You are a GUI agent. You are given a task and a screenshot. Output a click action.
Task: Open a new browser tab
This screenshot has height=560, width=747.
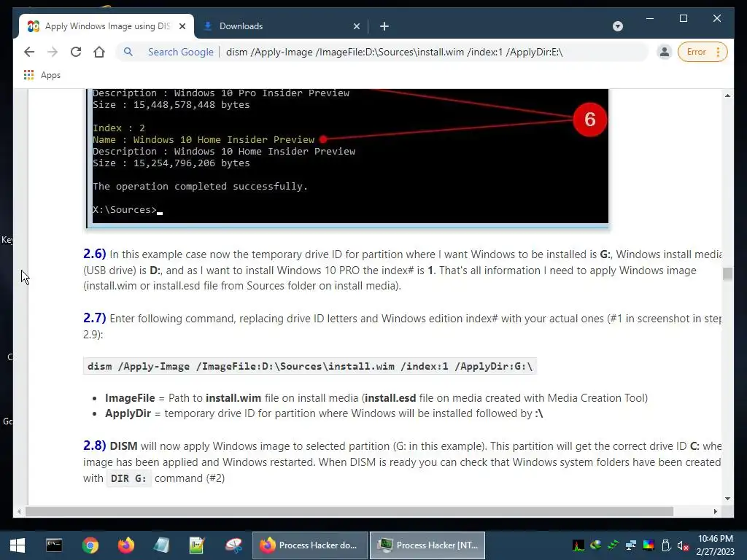(x=384, y=26)
